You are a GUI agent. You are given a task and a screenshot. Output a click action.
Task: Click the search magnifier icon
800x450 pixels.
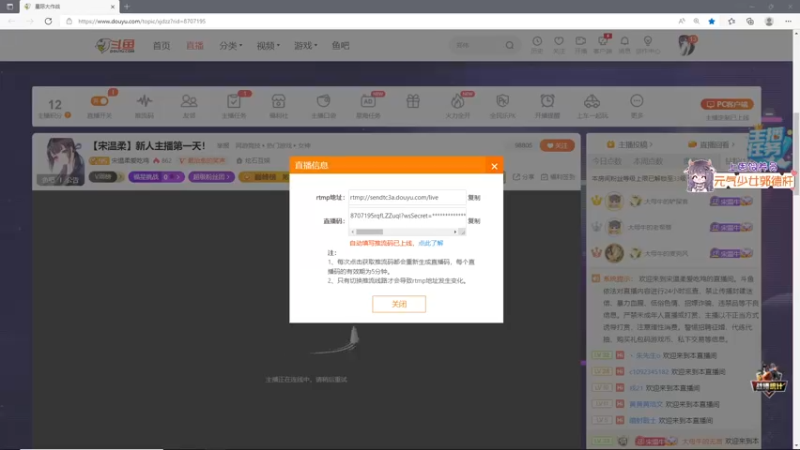[x=510, y=45]
